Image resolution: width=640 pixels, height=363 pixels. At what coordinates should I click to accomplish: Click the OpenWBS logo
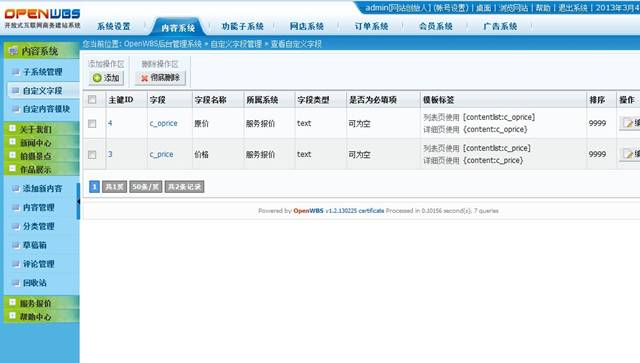42,18
